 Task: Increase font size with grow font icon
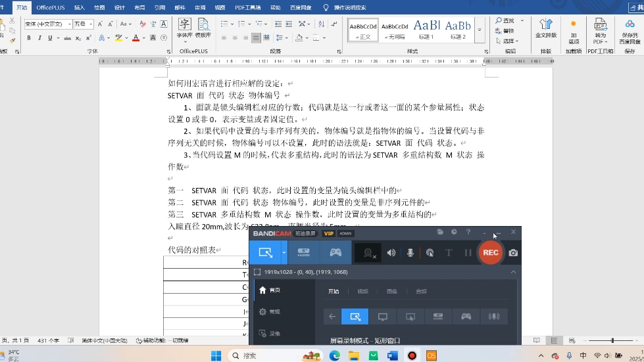[x=100, y=24]
